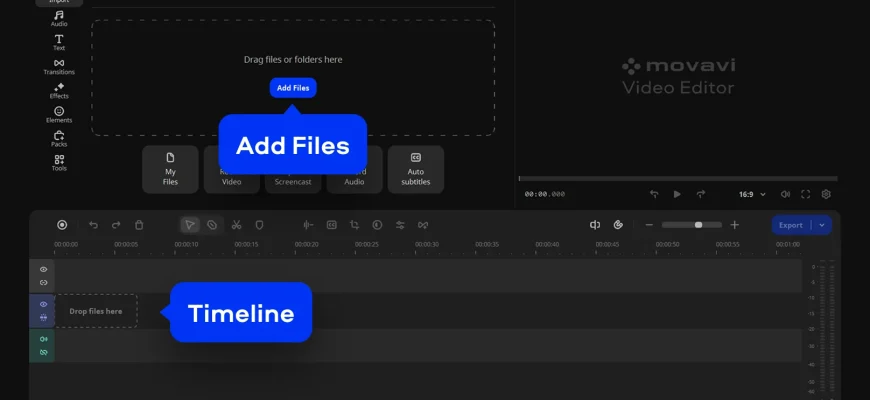Click the scissors split tool
The width and height of the screenshot is (870, 400).
[236, 225]
